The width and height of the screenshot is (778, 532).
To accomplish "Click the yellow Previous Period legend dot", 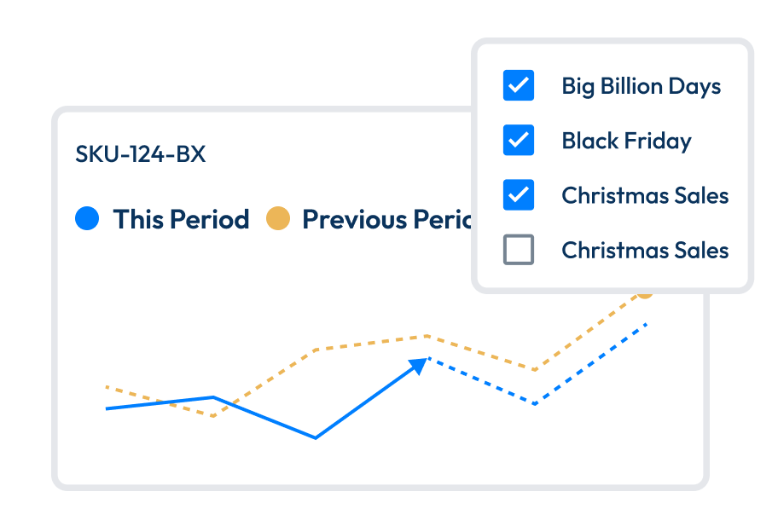I will 278,219.
